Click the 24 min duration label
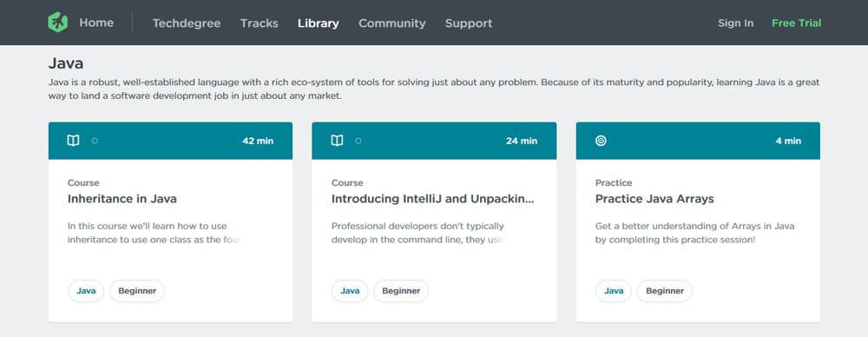This screenshot has height=337, width=868. [x=522, y=141]
